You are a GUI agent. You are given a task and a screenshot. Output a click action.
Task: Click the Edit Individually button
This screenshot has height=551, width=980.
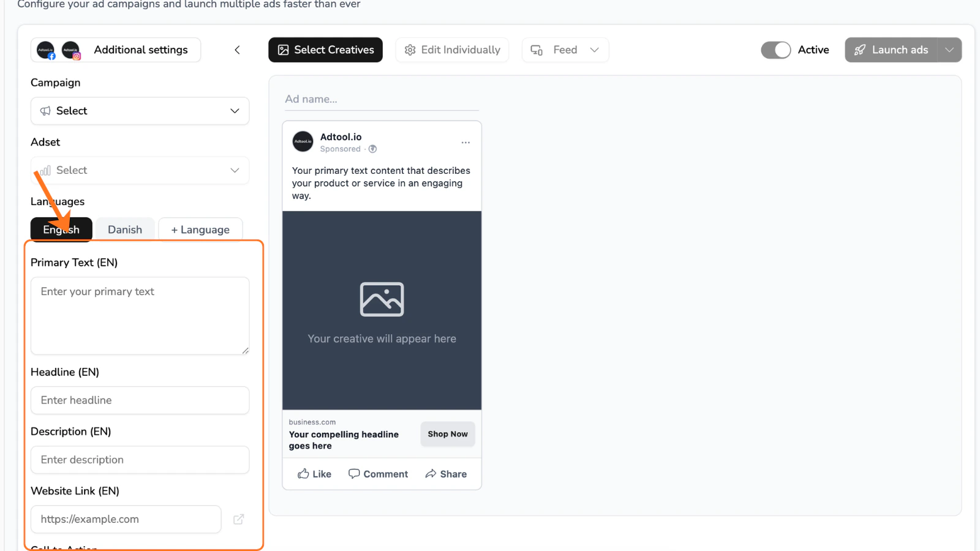pos(452,50)
